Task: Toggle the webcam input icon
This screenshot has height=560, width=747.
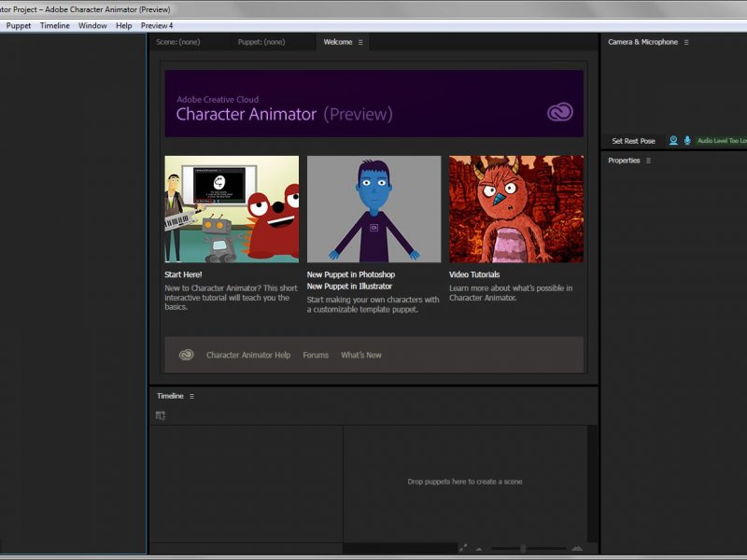Action: tap(673, 141)
